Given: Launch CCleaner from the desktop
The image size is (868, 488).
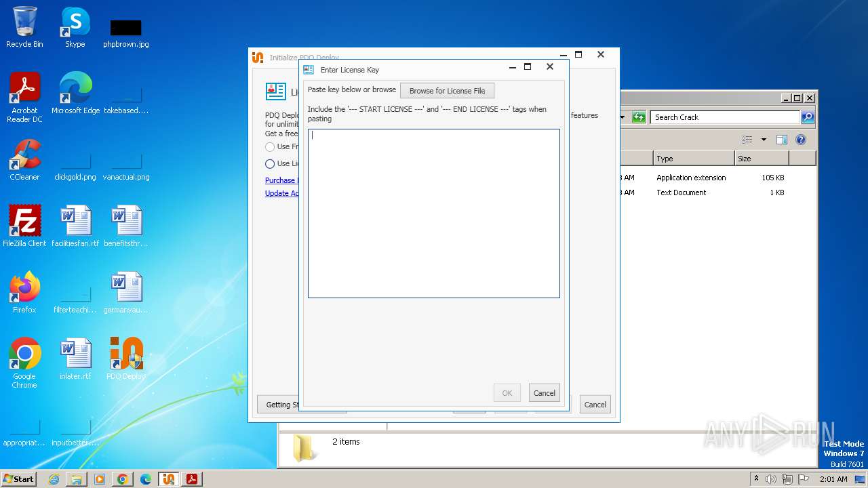Looking at the screenshot, I should pos(24,160).
